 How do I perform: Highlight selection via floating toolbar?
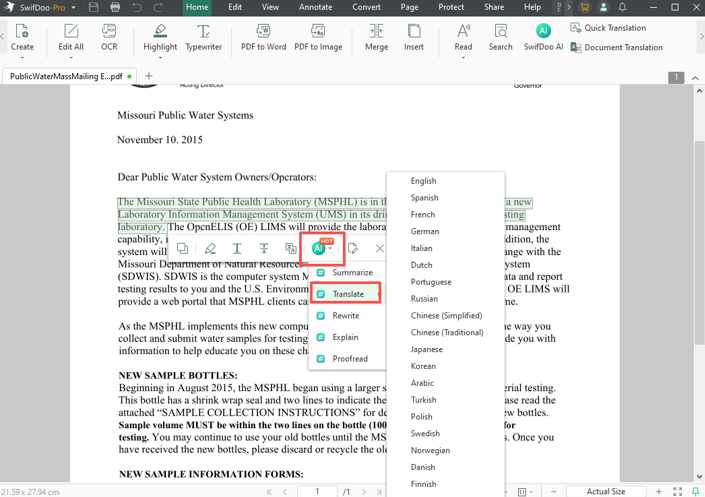pyautogui.click(x=210, y=248)
